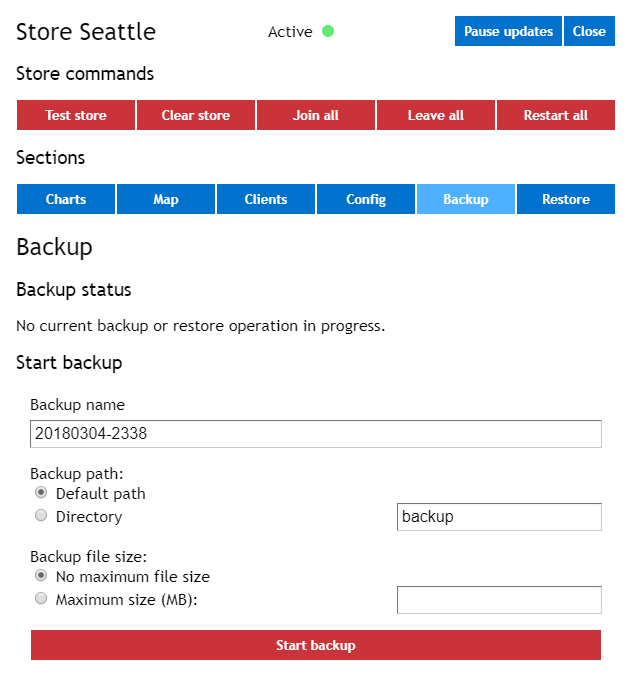Click the maximum size input field
The image size is (632, 683).
[499, 600]
